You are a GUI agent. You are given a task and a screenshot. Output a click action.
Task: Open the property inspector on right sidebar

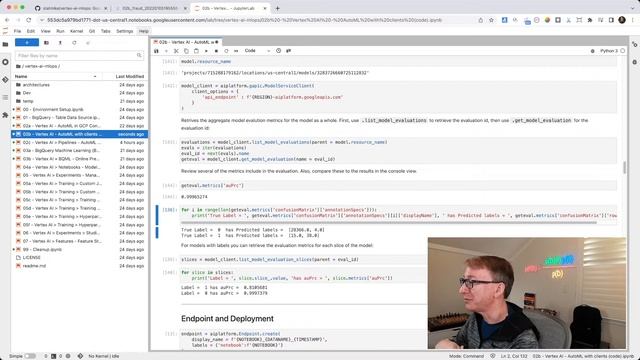[635, 44]
